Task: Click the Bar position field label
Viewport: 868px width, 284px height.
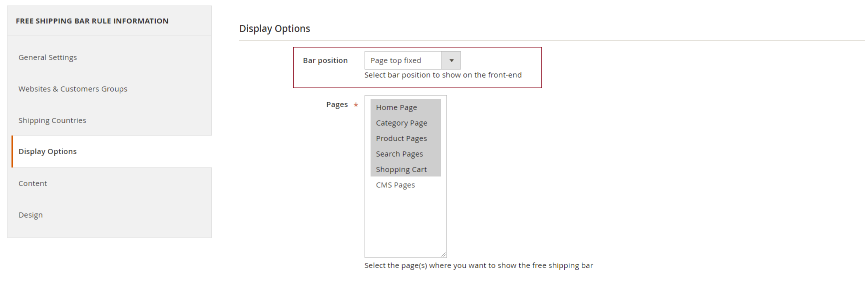Action: click(x=325, y=60)
